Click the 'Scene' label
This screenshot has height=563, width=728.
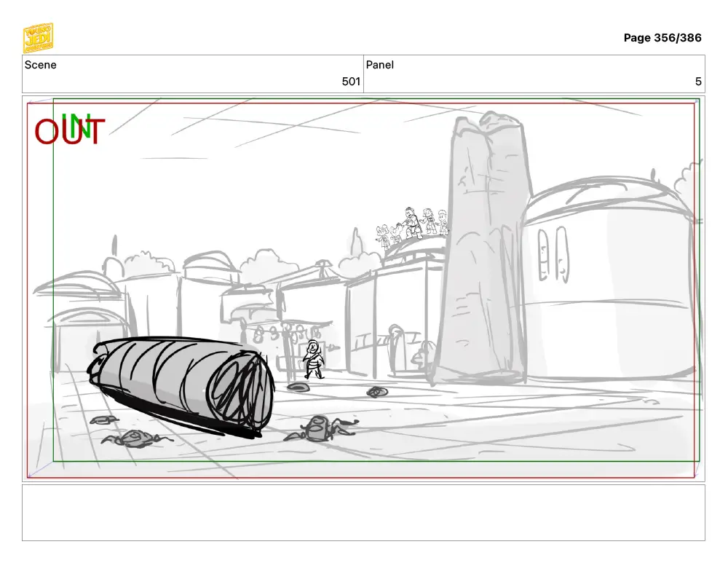click(40, 65)
